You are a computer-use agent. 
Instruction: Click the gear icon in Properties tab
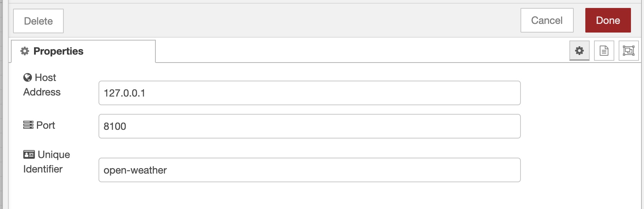(x=25, y=51)
